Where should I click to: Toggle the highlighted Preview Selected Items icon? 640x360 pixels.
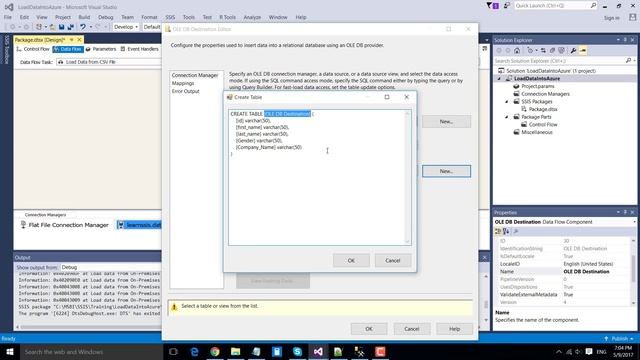pyautogui.click(x=583, y=51)
